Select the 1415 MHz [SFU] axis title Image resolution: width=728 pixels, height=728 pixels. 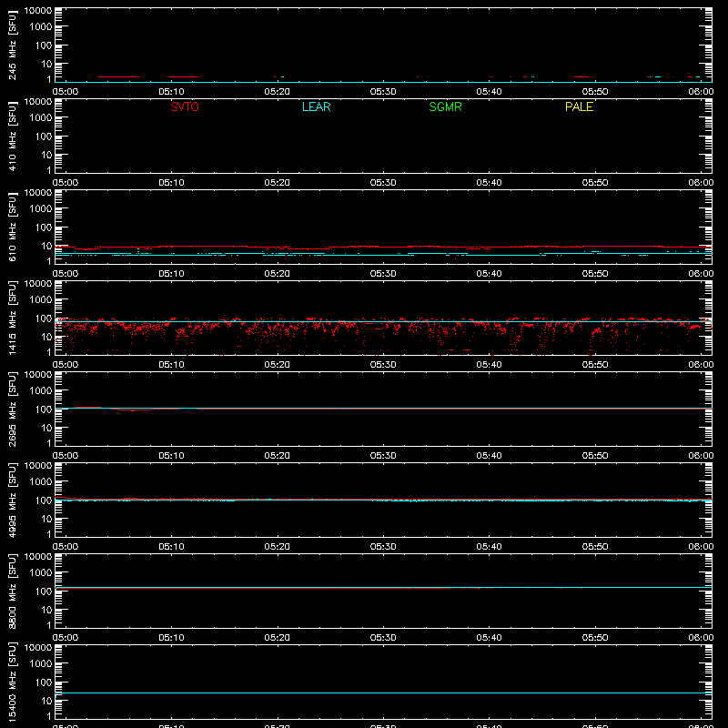12,318
